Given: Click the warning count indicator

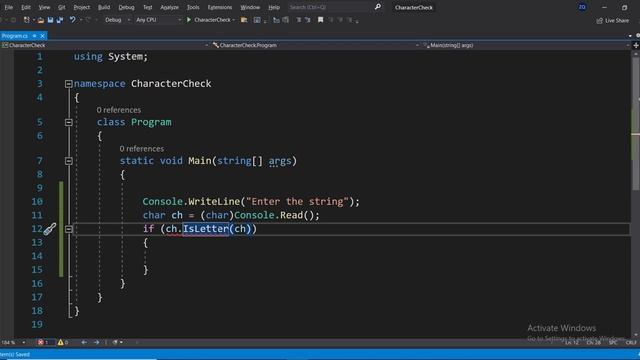Looking at the screenshot, I should pyautogui.click(x=63, y=342).
